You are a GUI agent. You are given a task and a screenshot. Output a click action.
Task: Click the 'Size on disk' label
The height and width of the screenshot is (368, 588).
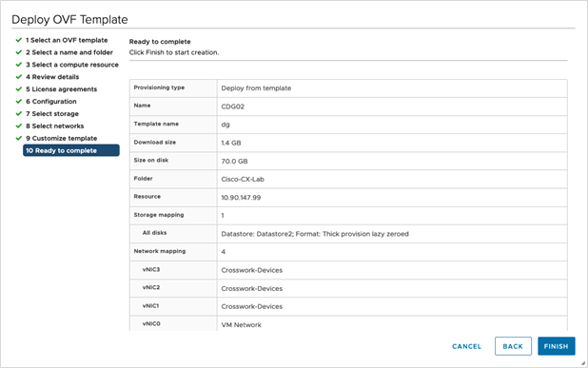[x=151, y=160]
